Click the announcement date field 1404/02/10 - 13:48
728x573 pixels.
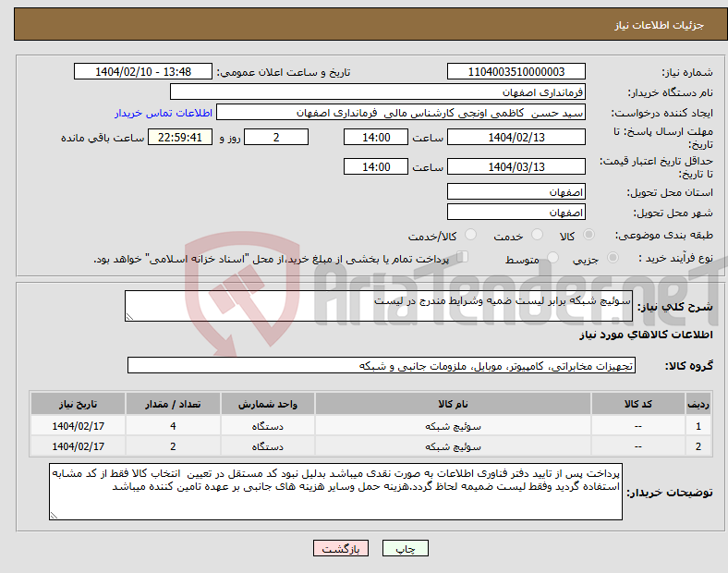point(143,71)
